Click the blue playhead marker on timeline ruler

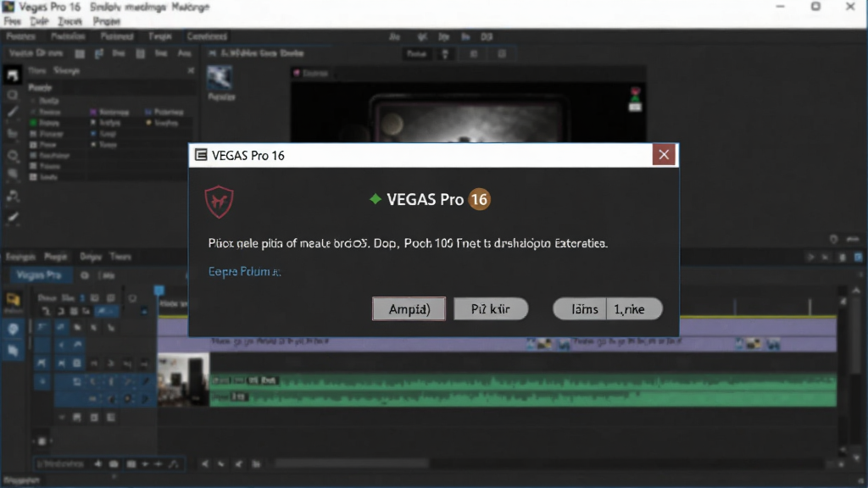pos(159,291)
